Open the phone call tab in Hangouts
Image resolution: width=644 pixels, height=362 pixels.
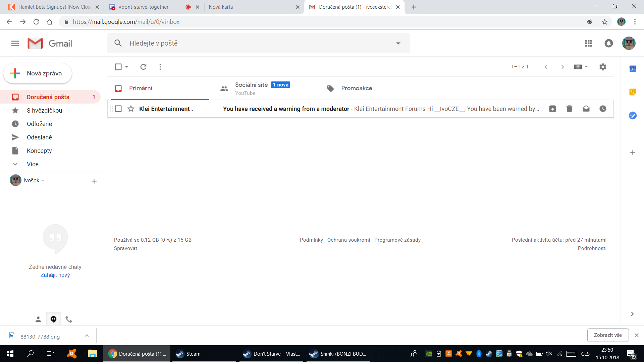click(69, 319)
